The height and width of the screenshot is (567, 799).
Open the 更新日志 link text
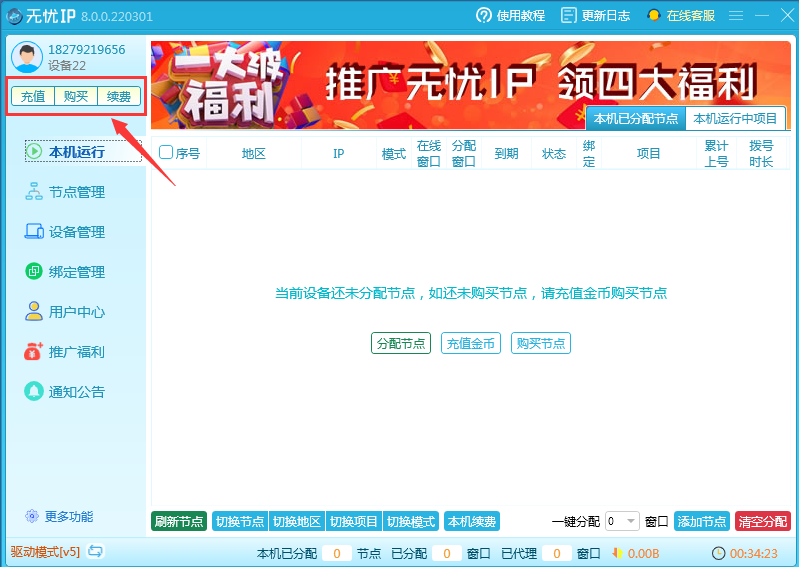tap(606, 16)
